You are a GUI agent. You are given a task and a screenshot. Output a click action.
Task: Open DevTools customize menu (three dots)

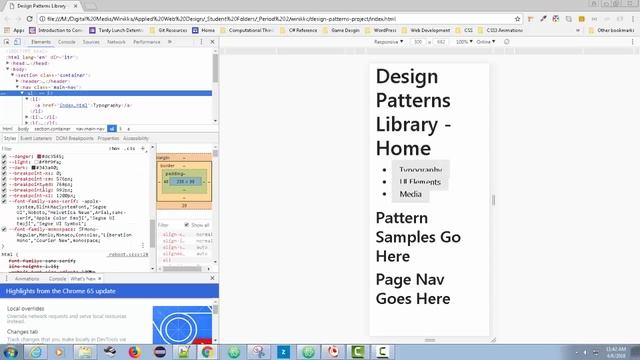click(x=201, y=42)
